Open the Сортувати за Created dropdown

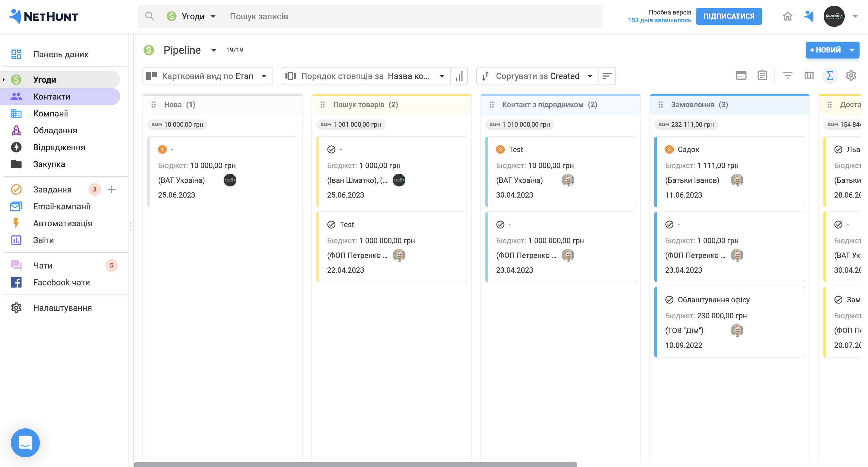point(538,76)
